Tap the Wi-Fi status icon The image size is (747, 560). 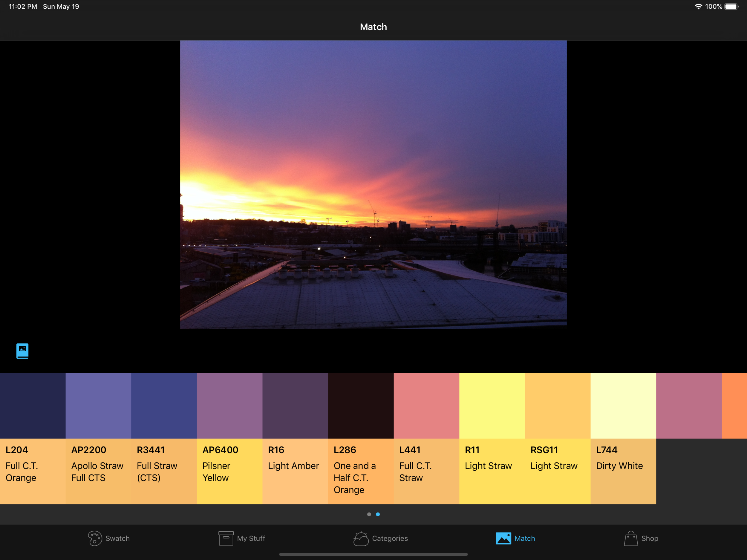tap(698, 6)
